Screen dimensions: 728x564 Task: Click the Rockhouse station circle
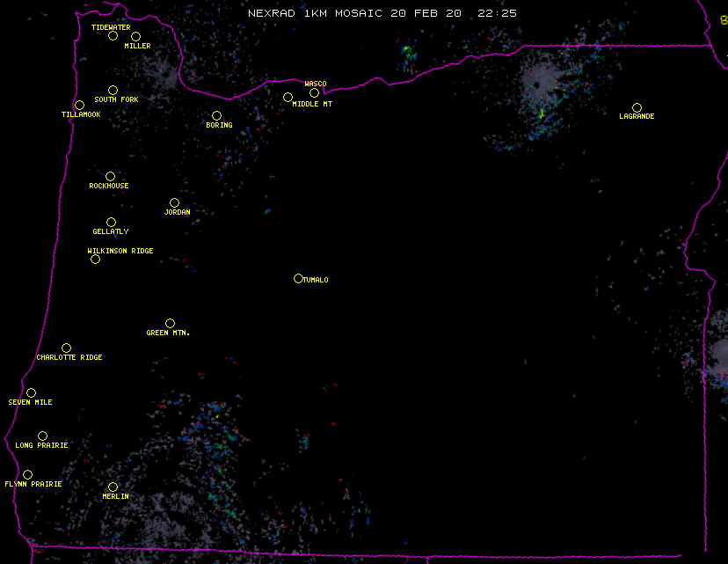tap(110, 177)
